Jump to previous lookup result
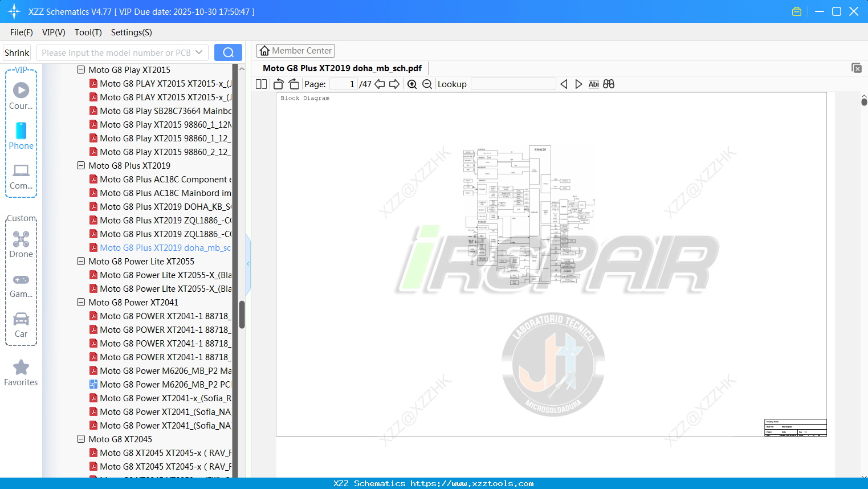868x489 pixels. (564, 84)
